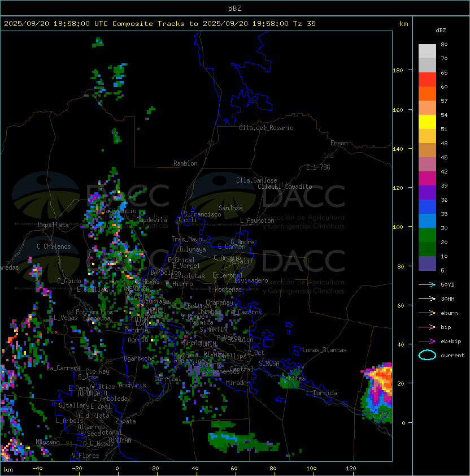The height and width of the screenshot is (476, 470).
Task: Select the tan swatch beside 48
Action: point(427,150)
